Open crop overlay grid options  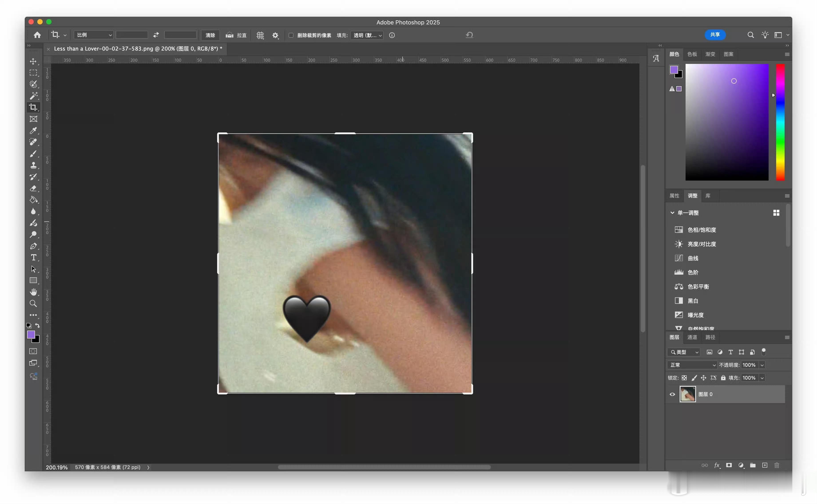coord(260,35)
